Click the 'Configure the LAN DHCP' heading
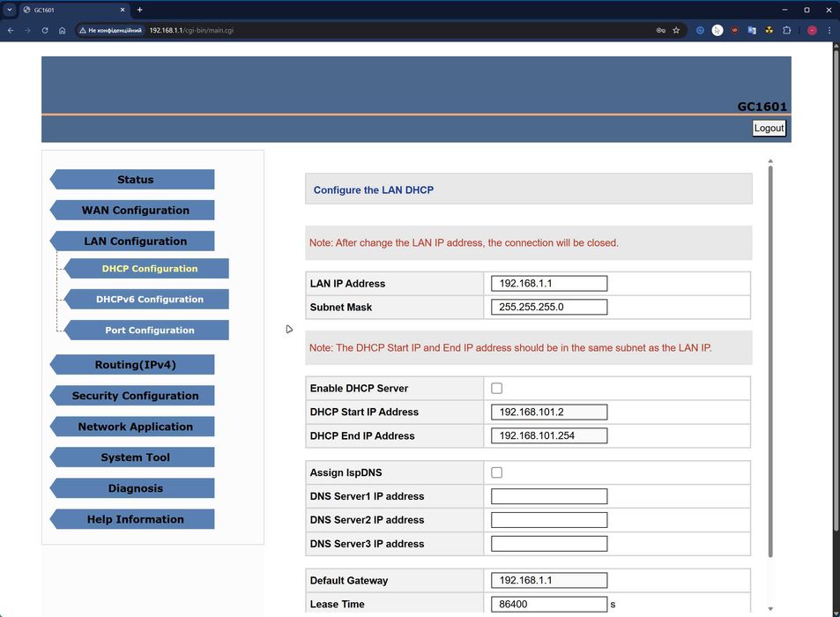840x617 pixels. point(374,190)
